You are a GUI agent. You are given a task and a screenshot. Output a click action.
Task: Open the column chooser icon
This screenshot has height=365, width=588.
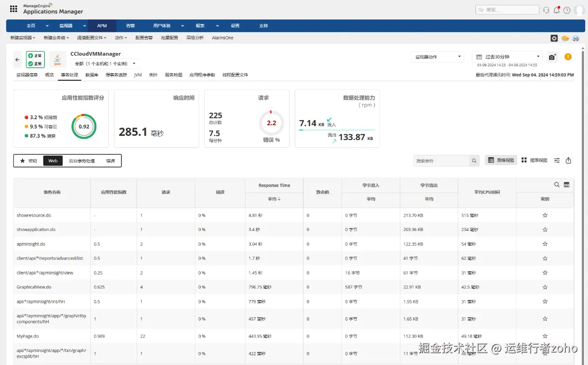pyautogui.click(x=566, y=185)
